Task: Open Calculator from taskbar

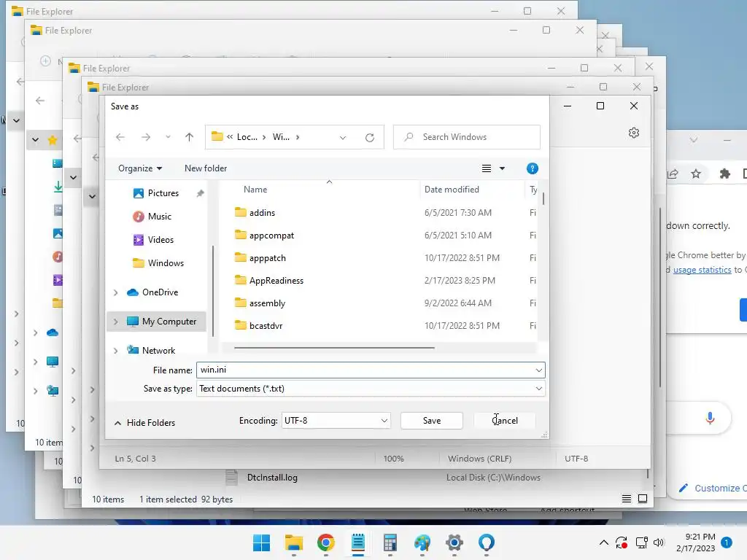Action: point(390,542)
